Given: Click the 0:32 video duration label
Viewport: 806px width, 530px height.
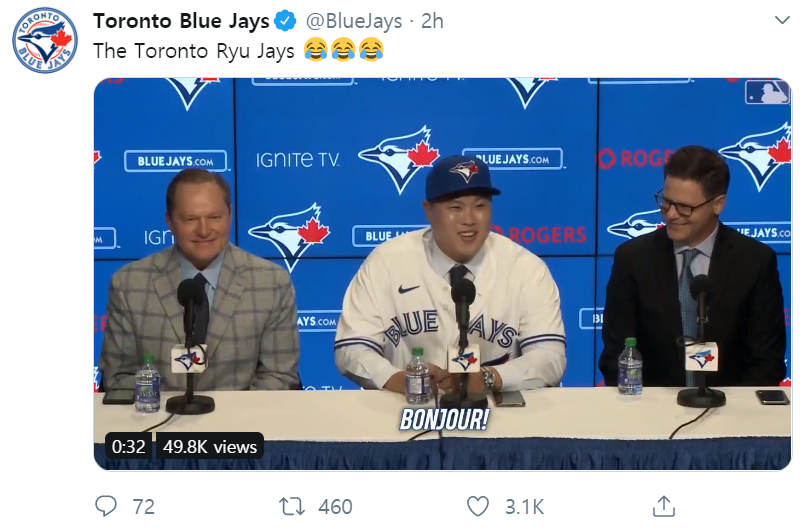Looking at the screenshot, I should (x=129, y=447).
